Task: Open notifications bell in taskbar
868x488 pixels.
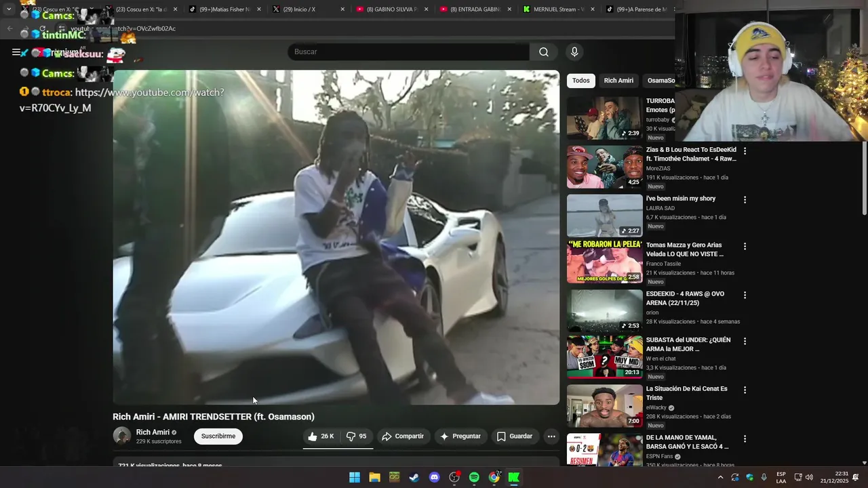Action: 856,477
